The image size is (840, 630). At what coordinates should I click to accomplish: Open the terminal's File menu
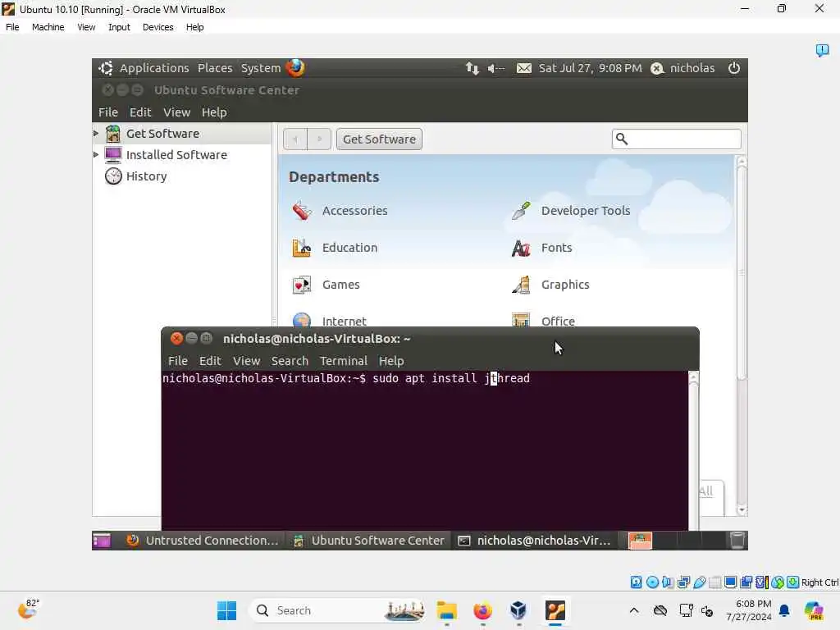tap(178, 361)
